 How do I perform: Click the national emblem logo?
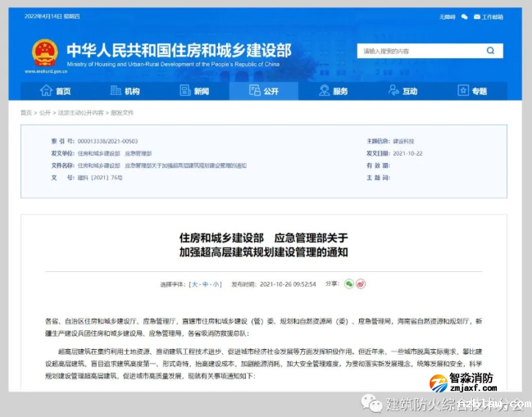click(44, 52)
